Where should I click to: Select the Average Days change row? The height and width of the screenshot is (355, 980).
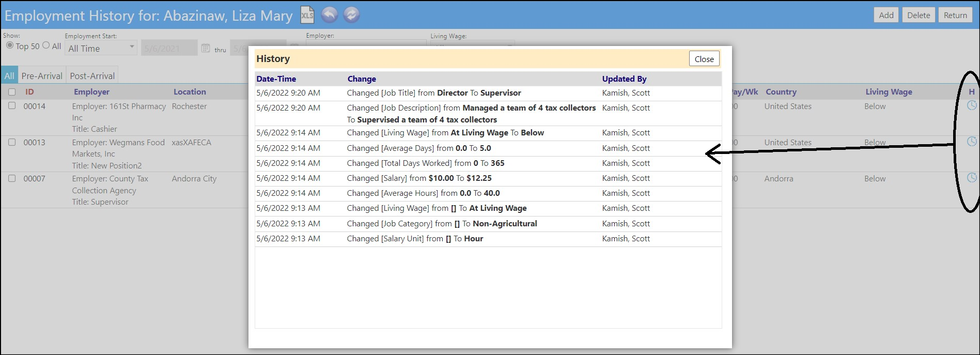pos(488,148)
